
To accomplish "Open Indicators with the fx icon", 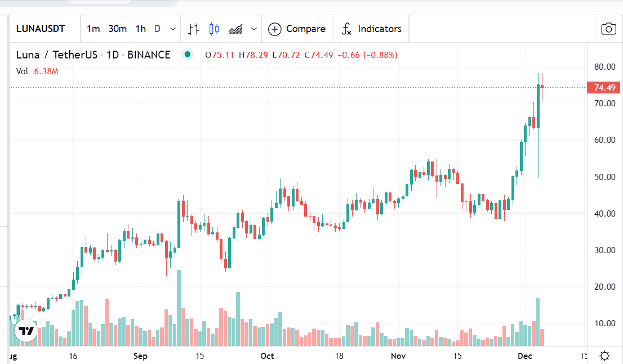I will (346, 28).
